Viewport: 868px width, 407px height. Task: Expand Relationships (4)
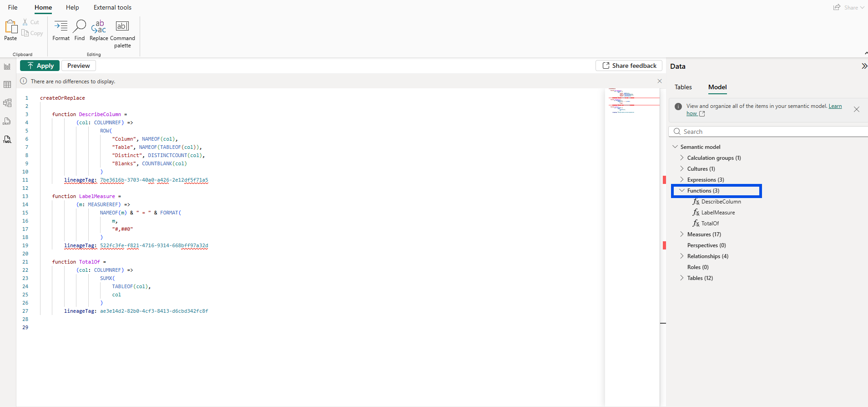[682, 256]
